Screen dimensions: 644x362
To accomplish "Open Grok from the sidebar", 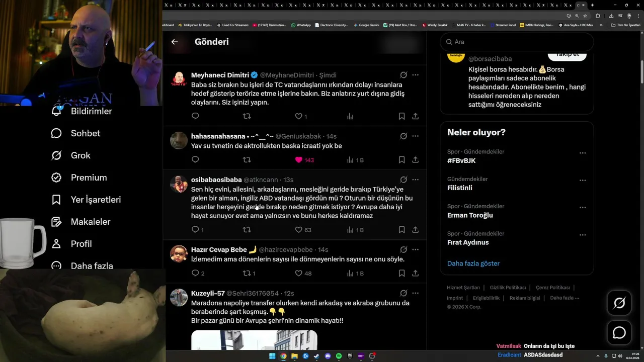I will (x=71, y=155).
